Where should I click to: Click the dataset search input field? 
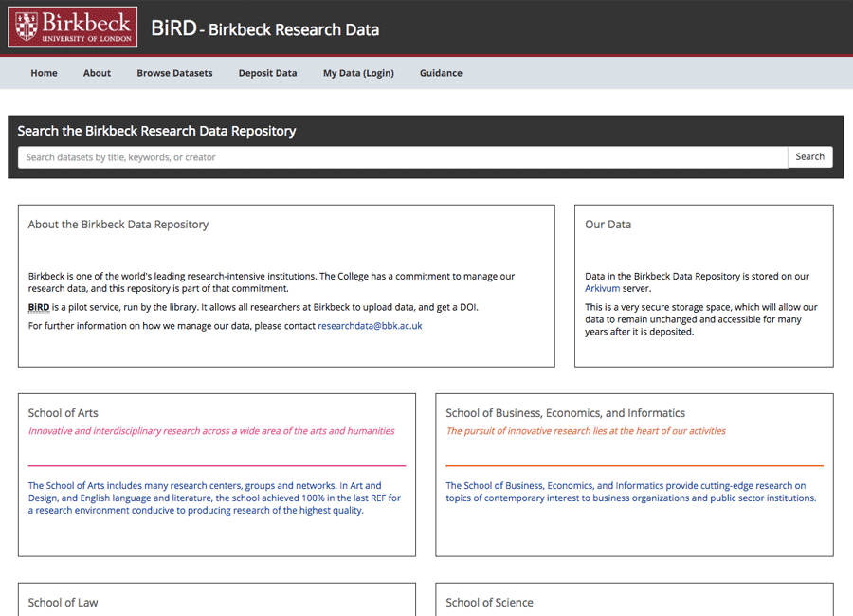coord(403,157)
